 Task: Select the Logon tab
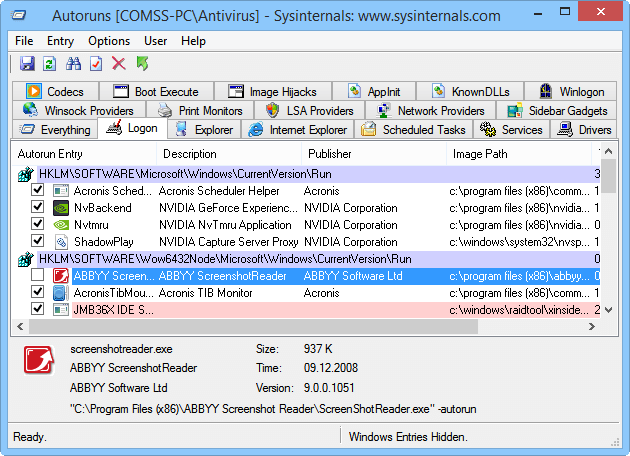(x=132, y=129)
